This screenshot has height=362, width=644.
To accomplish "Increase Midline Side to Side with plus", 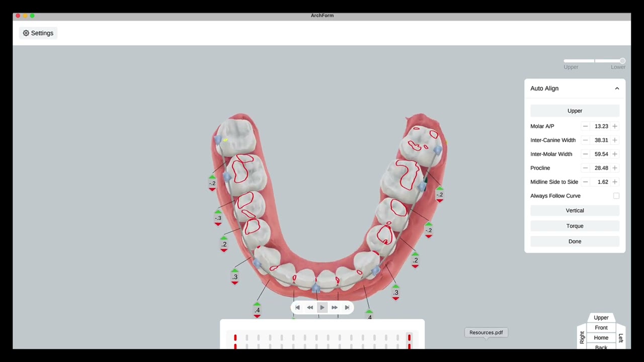I will (615, 182).
